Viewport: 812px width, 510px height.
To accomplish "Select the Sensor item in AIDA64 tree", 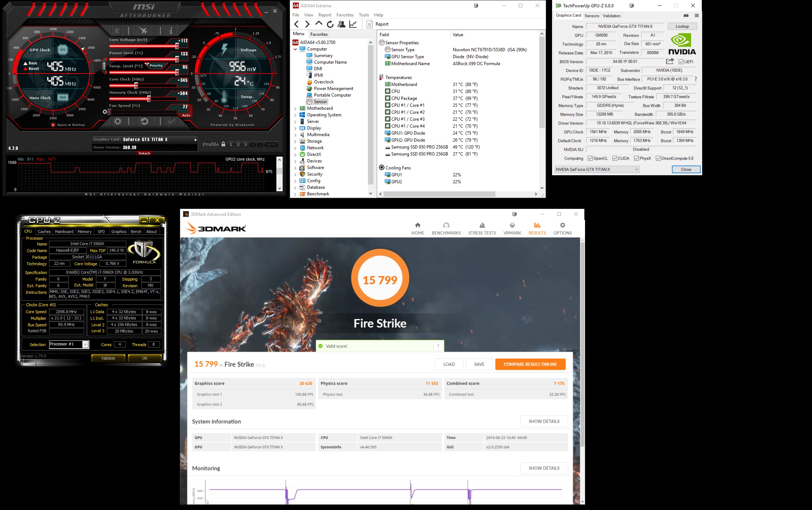I will 317,102.
